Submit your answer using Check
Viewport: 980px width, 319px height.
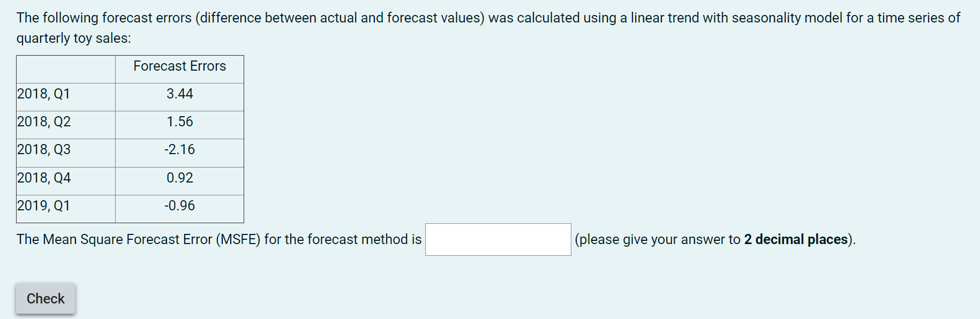(45, 298)
